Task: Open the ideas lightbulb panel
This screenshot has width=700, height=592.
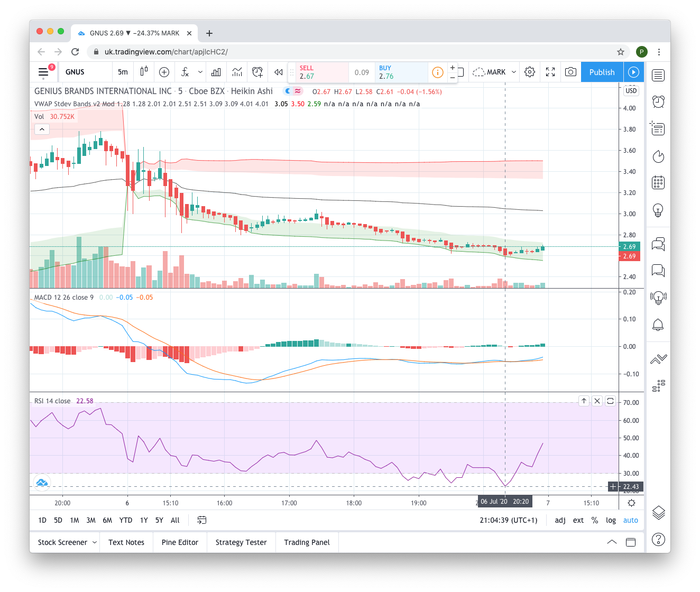Action: [658, 210]
